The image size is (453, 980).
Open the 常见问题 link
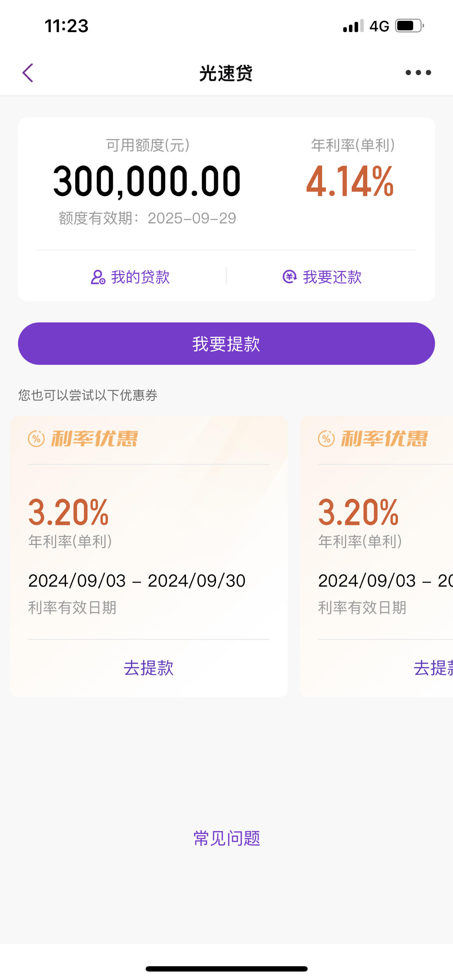point(226,839)
